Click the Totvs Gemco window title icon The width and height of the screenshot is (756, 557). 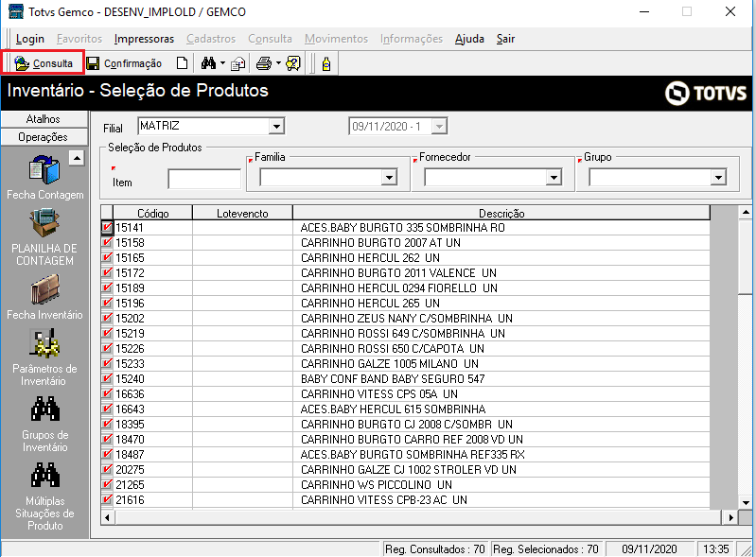click(x=15, y=11)
